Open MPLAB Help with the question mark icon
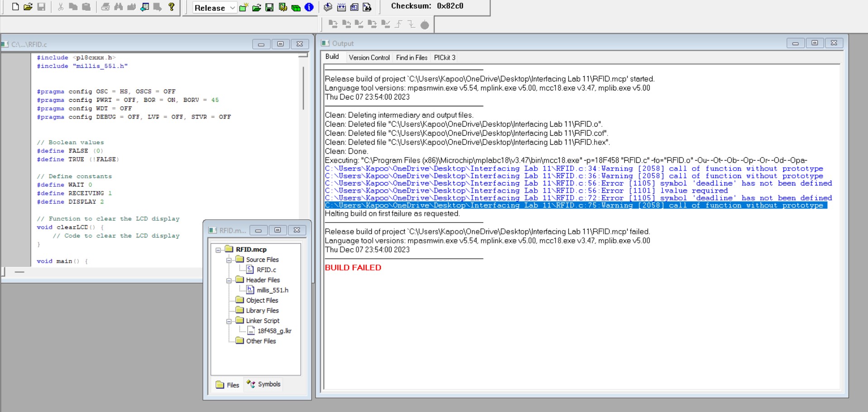Screen dimensions: 868x412 (172, 6)
